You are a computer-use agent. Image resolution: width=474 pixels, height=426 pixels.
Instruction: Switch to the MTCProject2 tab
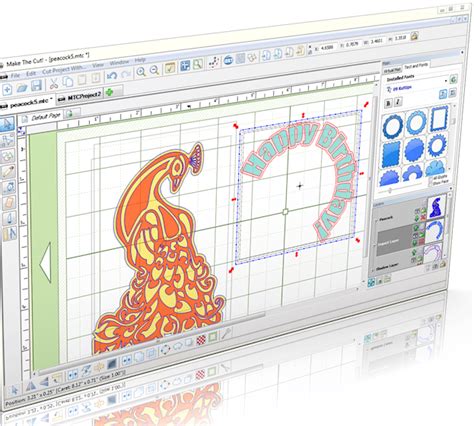click(x=81, y=97)
